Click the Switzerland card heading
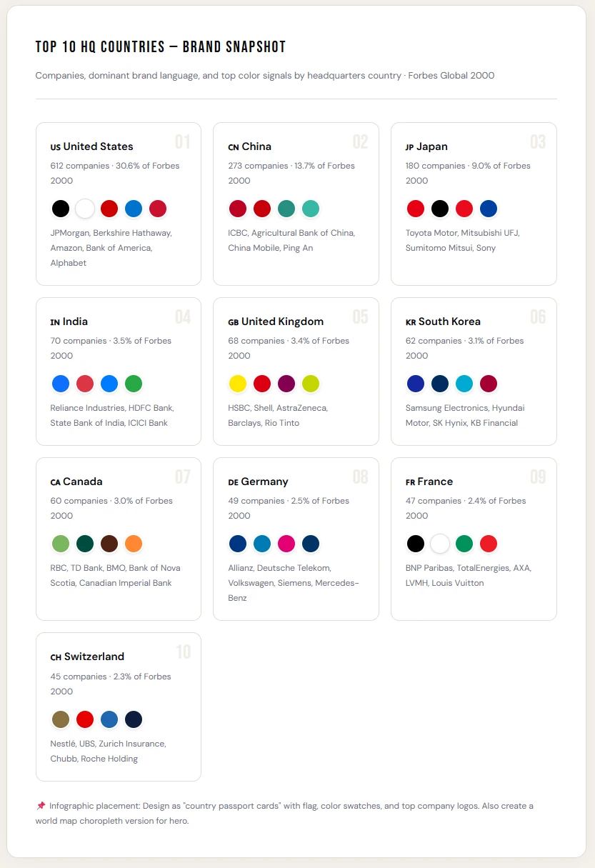595x868 pixels. tap(87, 657)
